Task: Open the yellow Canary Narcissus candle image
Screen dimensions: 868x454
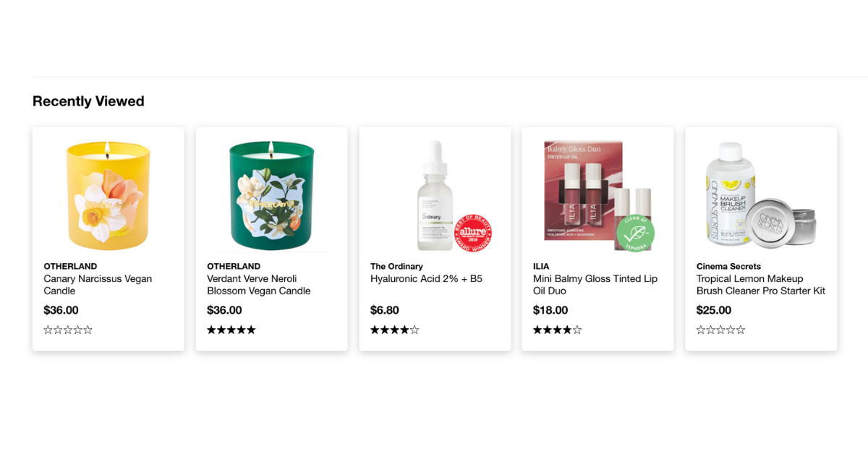Action: click(x=109, y=194)
